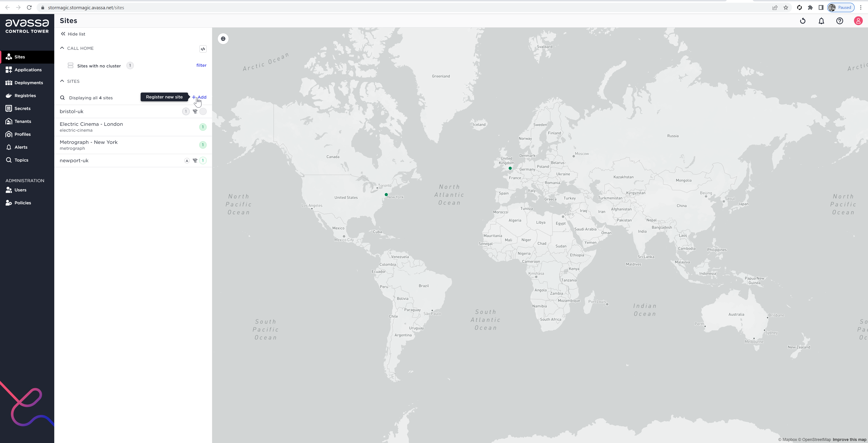
Task: Select the newport-uk site row
Action: pyautogui.click(x=133, y=161)
